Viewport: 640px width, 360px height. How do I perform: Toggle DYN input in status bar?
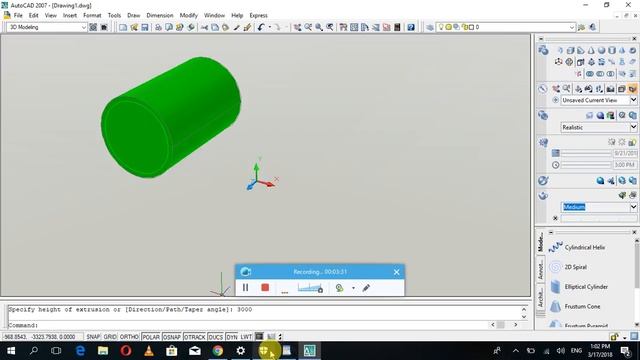click(231, 337)
